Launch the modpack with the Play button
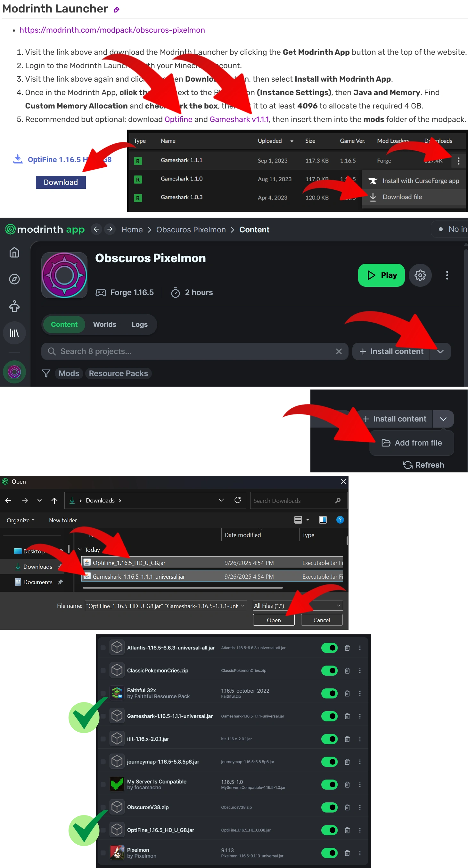Viewport: 468px width, 868px height. (x=381, y=275)
